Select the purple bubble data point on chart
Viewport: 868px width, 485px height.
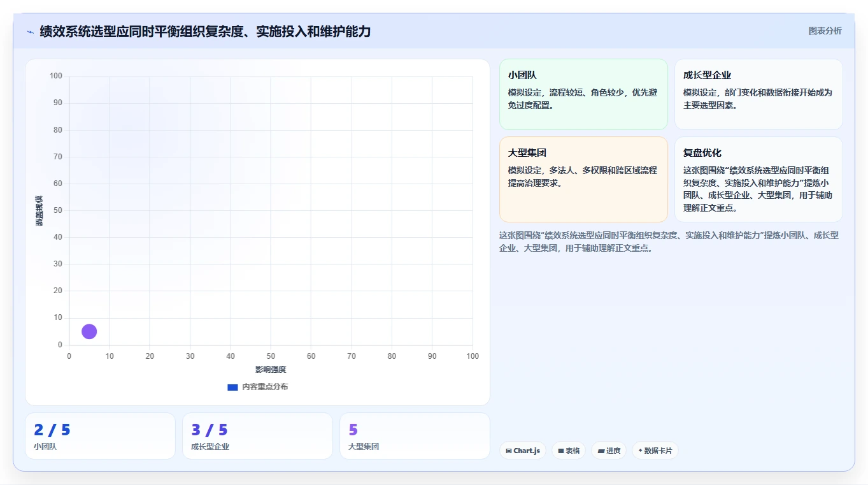pyautogui.click(x=89, y=331)
